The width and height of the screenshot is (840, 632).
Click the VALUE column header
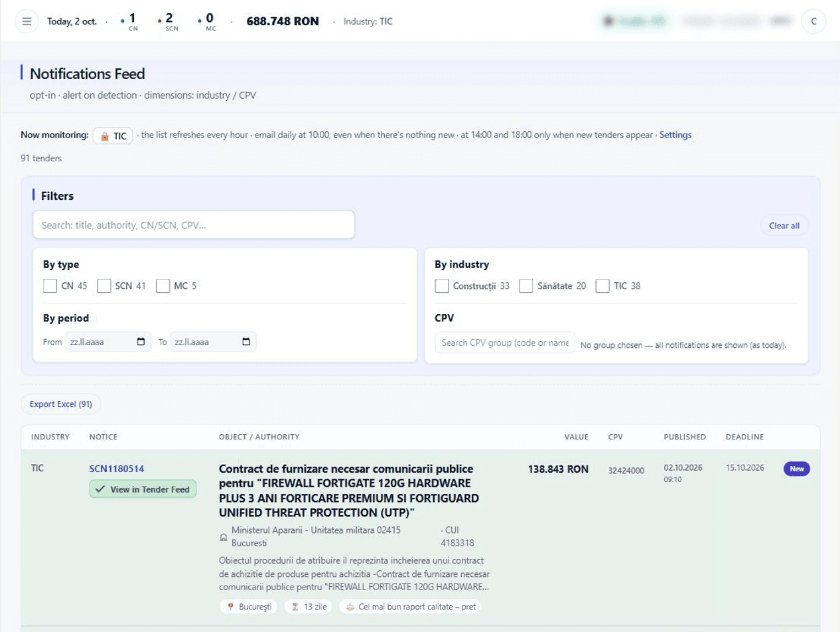coord(577,437)
